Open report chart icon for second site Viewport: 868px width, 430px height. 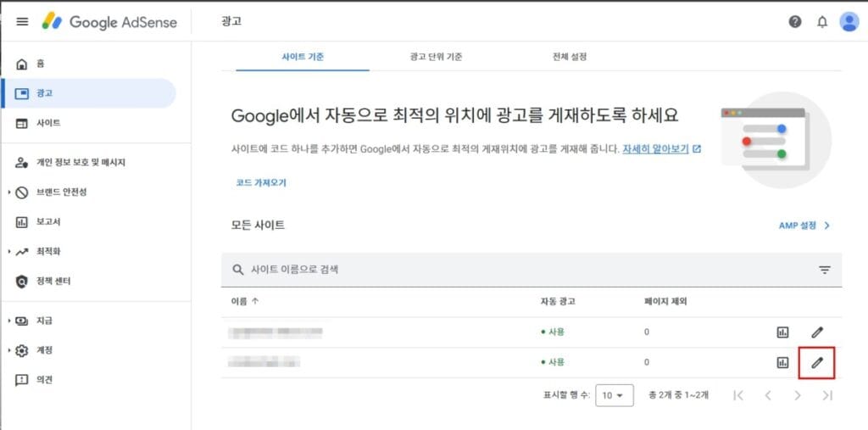782,363
